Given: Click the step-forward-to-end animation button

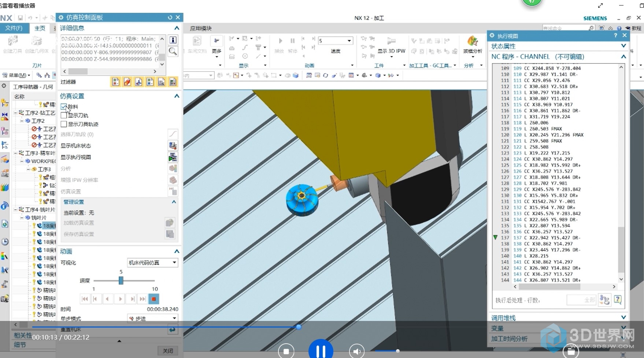Looking at the screenshot, I should click(x=143, y=299).
